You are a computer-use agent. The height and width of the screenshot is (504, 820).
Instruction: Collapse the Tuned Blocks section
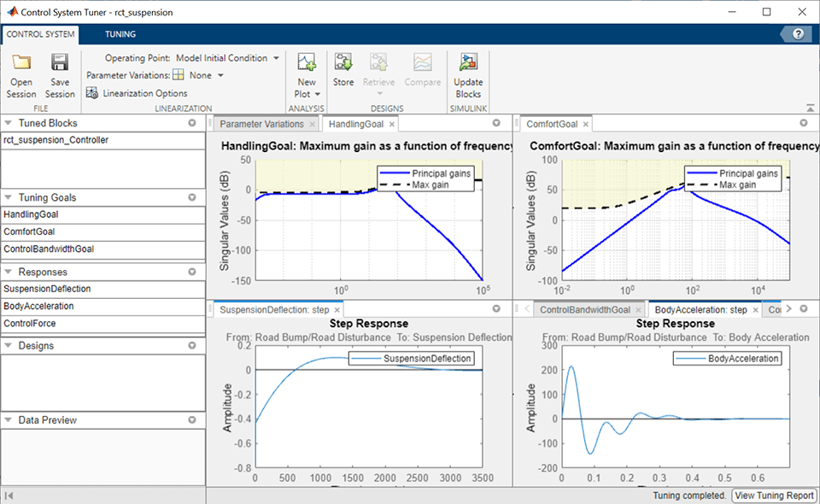click(x=9, y=123)
